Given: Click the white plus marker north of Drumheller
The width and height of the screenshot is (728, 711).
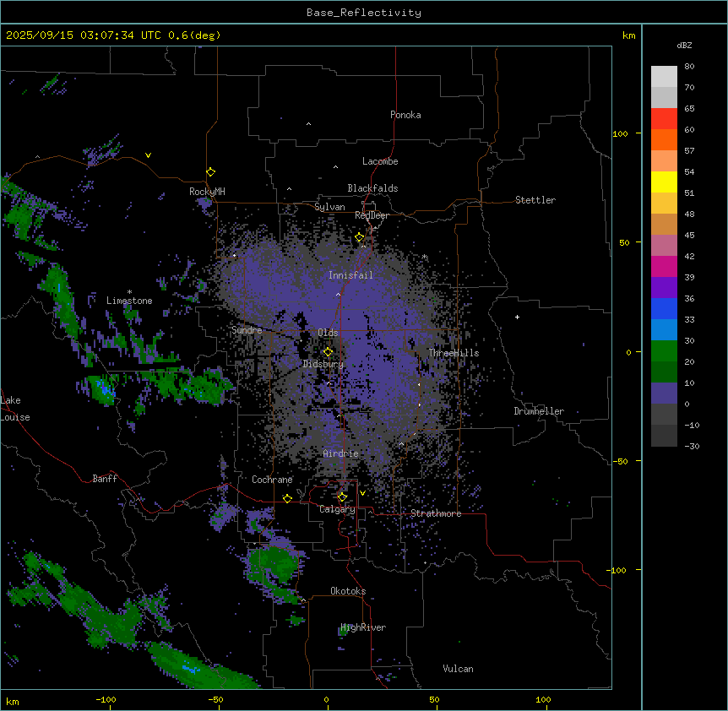Looking at the screenshot, I should [517, 317].
